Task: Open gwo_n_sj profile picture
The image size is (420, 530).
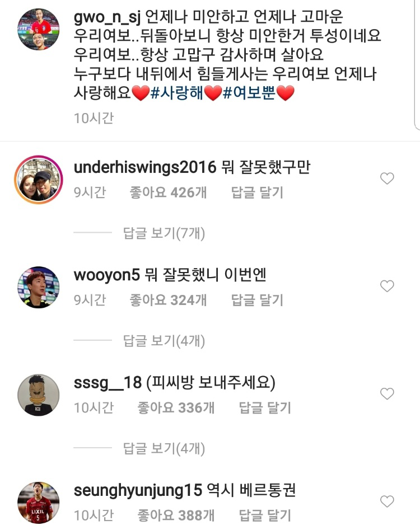Action: pyautogui.click(x=39, y=30)
